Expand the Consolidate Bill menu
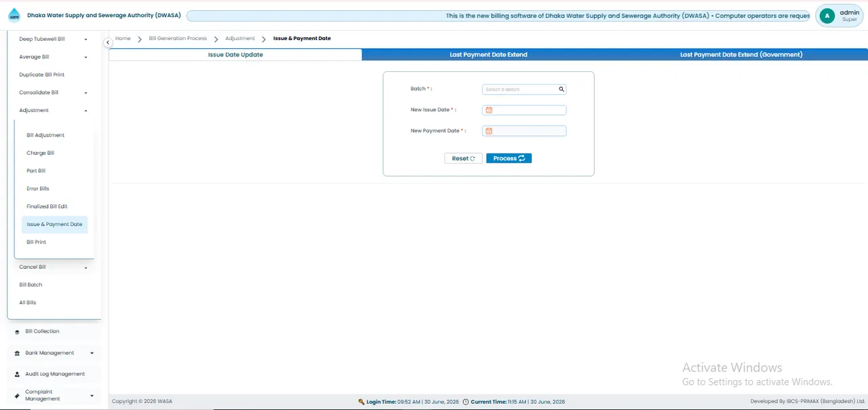This screenshot has width=868, height=410. coord(85,93)
